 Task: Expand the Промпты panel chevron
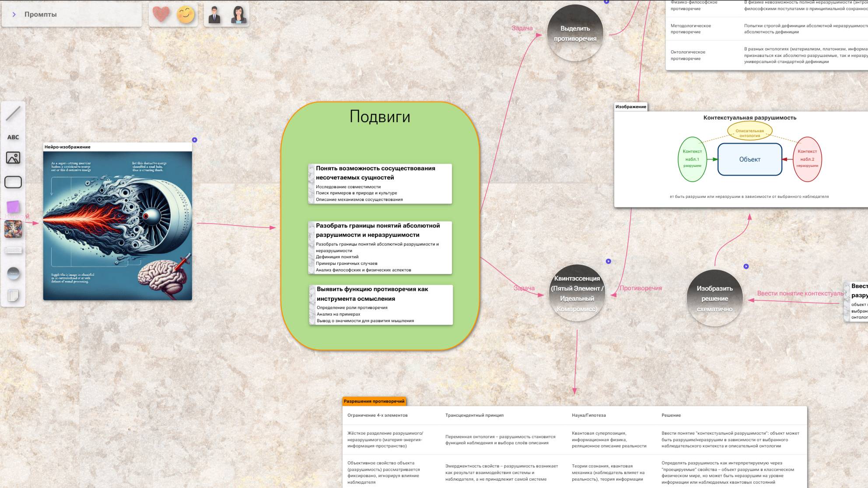point(14,14)
